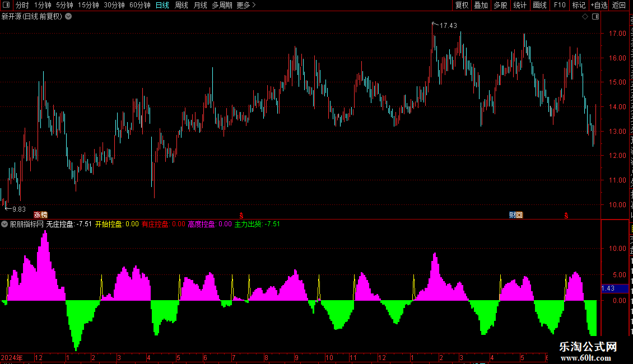
Task: Click the 无庄控盘: -7.51 value
Action: click(x=69, y=224)
